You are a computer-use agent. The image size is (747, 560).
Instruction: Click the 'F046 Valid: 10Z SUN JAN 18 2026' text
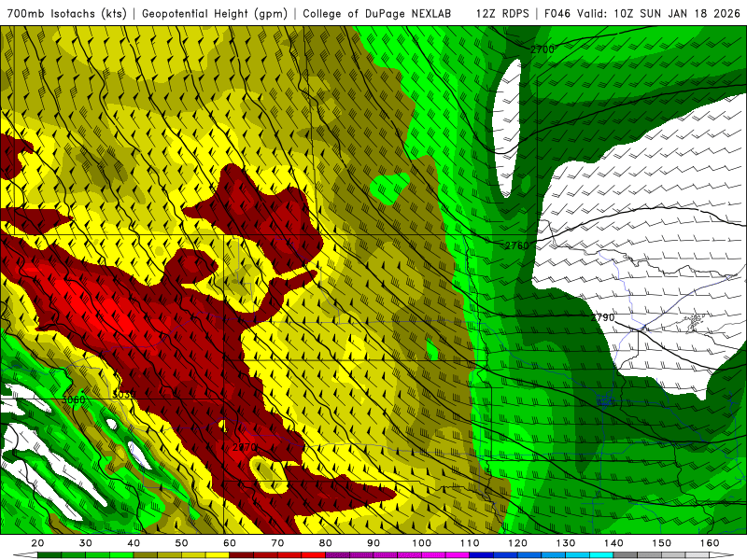641,13
